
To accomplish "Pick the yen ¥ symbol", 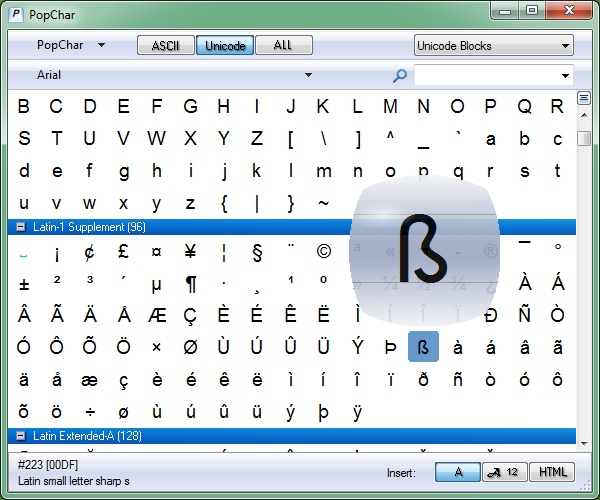I will pyautogui.click(x=190, y=253).
